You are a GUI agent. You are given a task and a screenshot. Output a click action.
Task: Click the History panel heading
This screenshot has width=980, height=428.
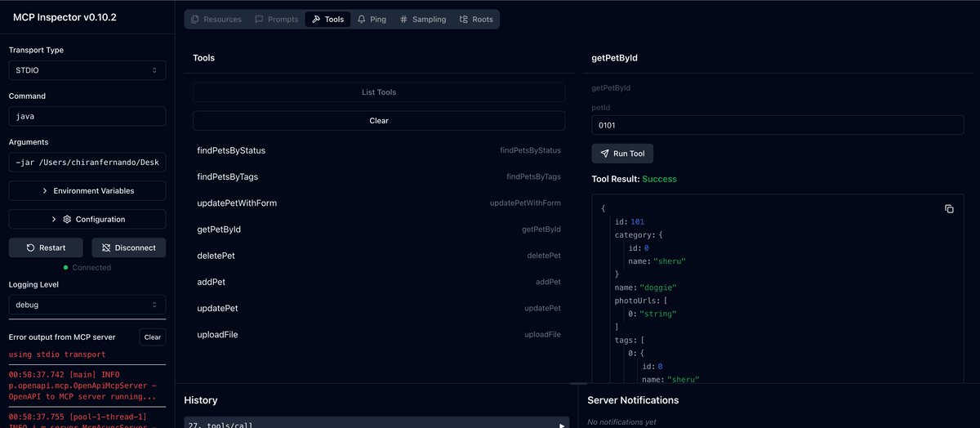click(201, 400)
